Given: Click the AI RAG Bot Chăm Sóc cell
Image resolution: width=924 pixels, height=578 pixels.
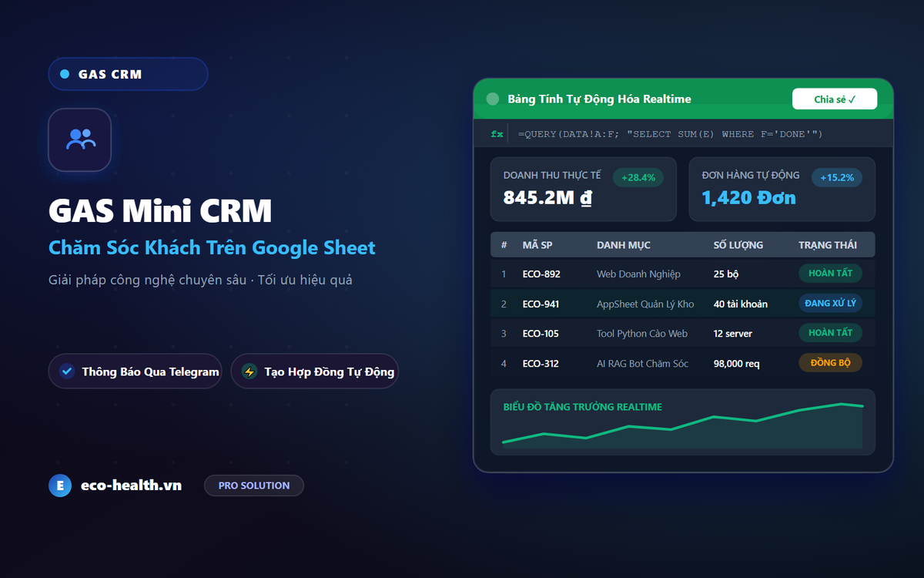Looking at the screenshot, I should [x=643, y=364].
